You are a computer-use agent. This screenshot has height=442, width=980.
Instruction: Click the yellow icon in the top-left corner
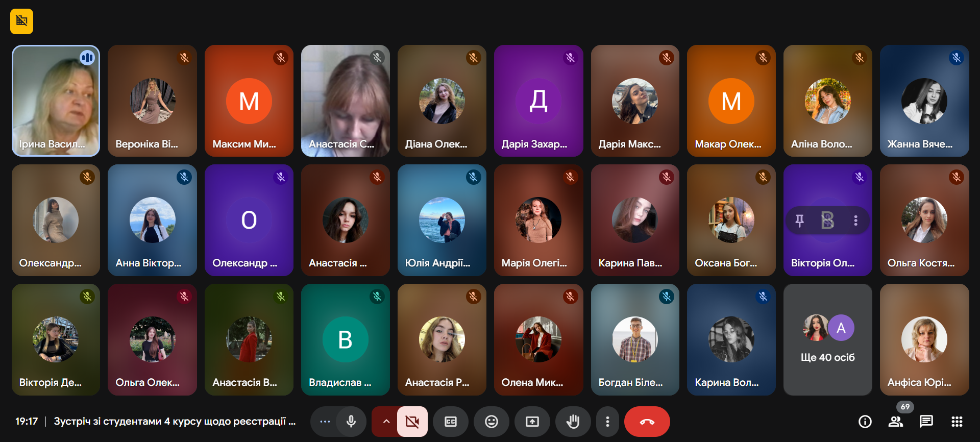(21, 21)
